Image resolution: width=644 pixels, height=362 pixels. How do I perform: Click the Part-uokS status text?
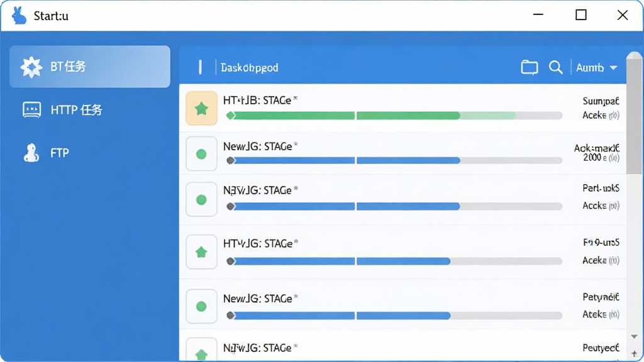tap(601, 188)
